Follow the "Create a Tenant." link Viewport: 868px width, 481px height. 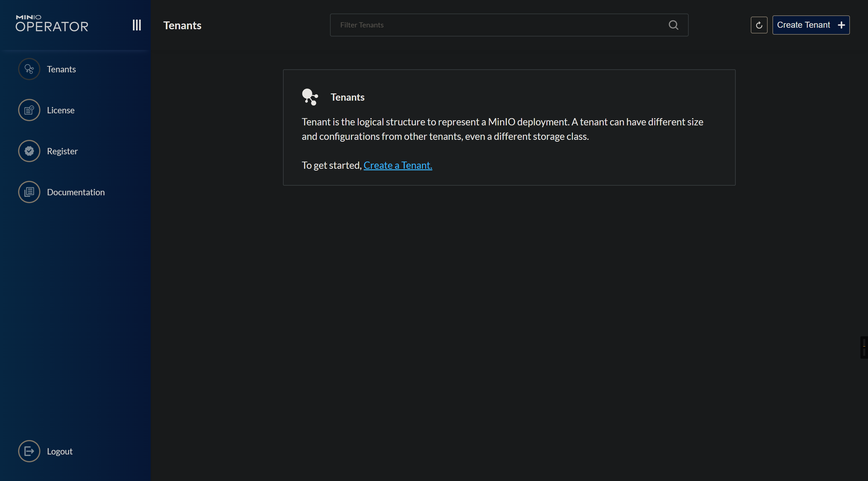398,165
